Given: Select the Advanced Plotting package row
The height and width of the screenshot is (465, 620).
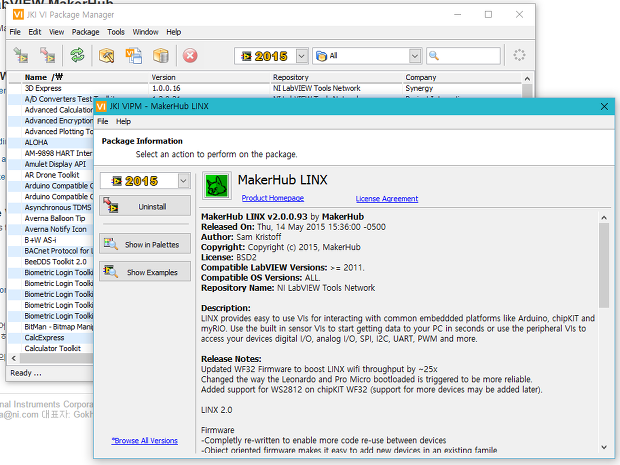Looking at the screenshot, I should 51,132.
